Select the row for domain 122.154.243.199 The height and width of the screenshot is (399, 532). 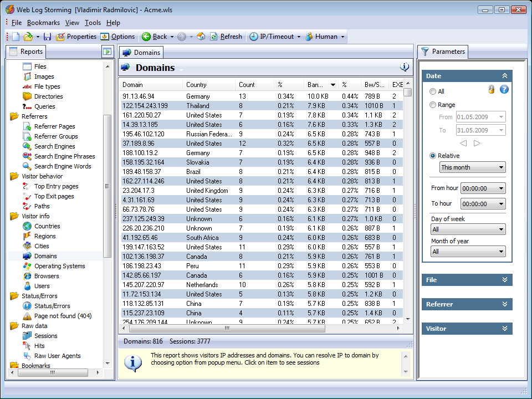[x=261, y=106]
